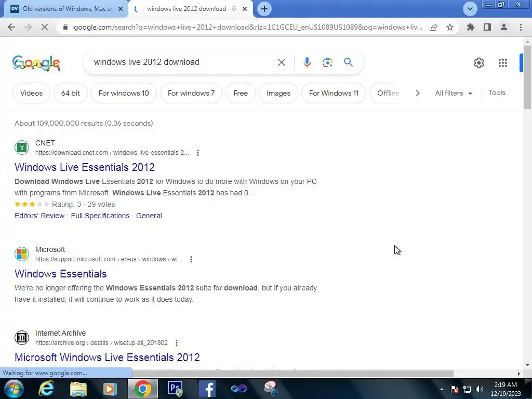
Task: Open the General sublink
Action: tap(149, 216)
